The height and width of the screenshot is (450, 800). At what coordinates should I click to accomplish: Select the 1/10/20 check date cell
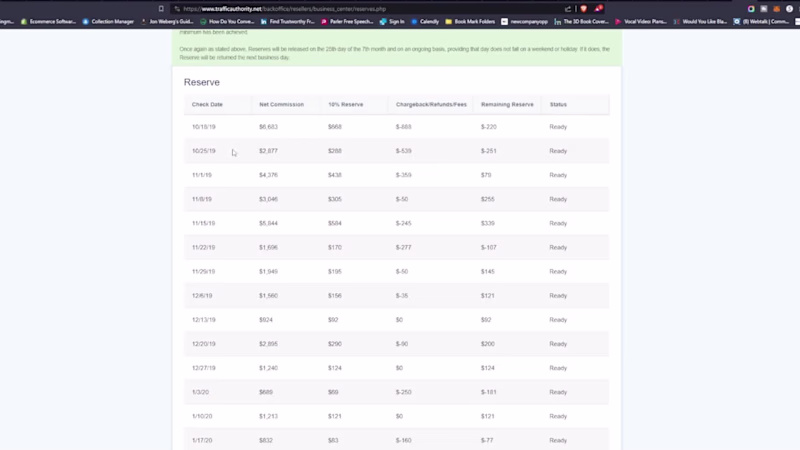(x=202, y=416)
